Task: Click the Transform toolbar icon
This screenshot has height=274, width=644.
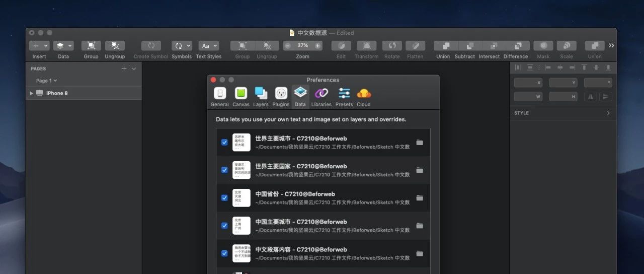Action: 366,45
